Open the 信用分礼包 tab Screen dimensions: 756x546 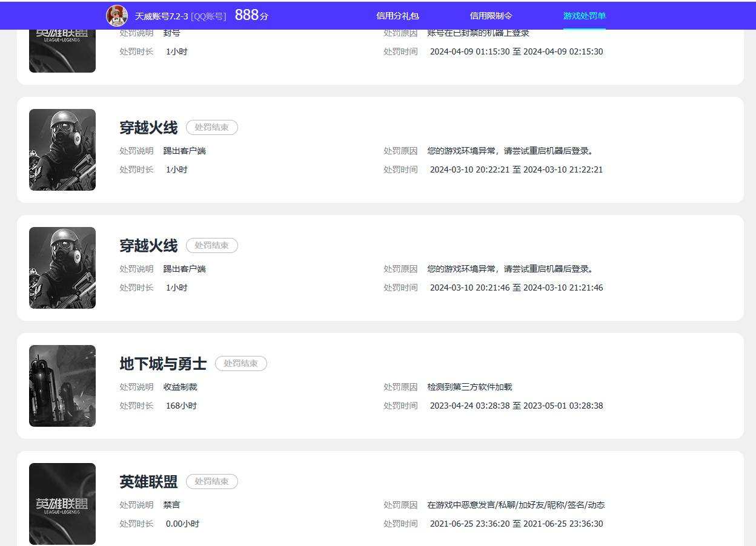tap(397, 16)
